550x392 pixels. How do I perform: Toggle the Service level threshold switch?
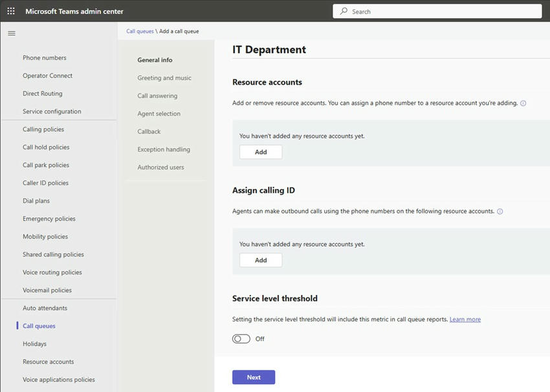[x=241, y=339]
